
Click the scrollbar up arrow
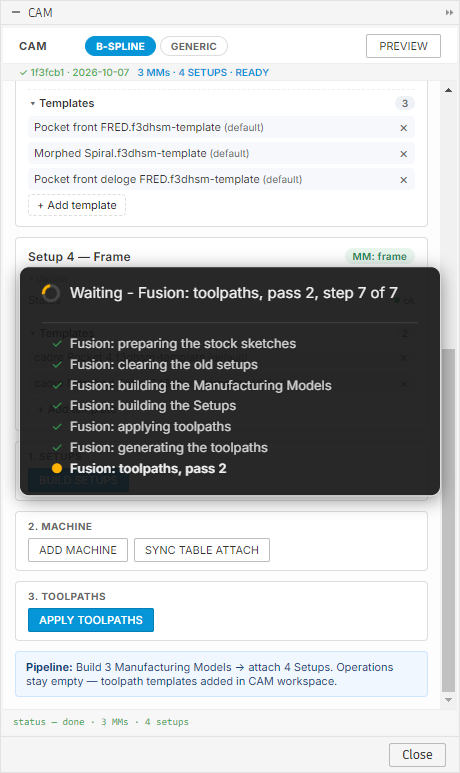tap(448, 90)
